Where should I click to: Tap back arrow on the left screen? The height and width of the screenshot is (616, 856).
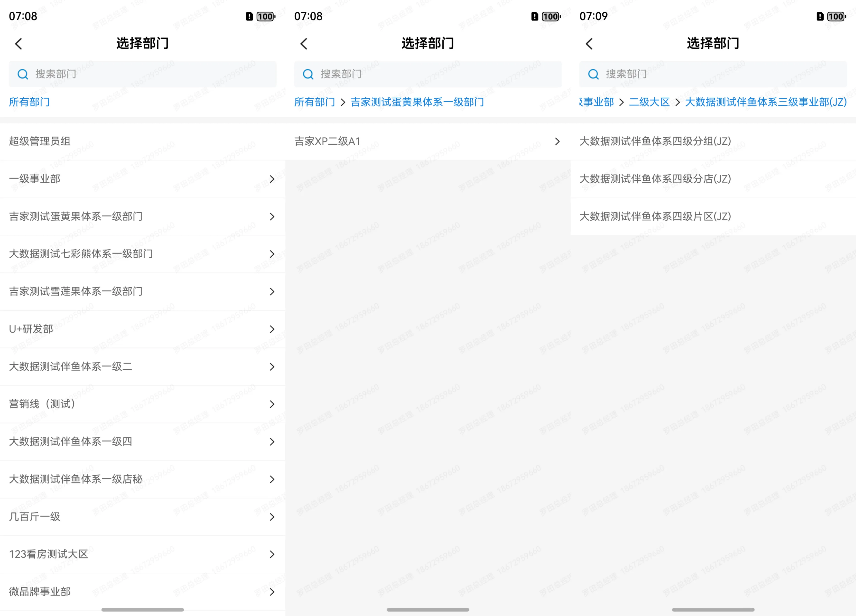[x=19, y=44]
